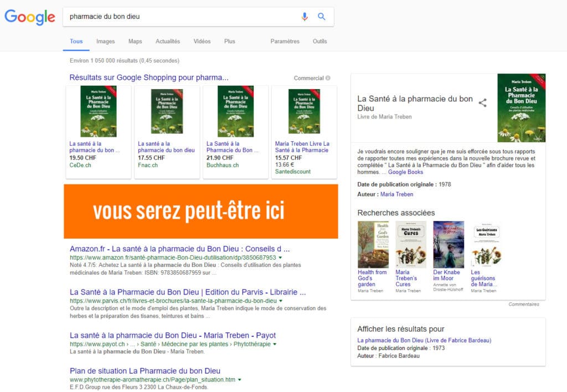The width and height of the screenshot is (567, 392).
Task: Open Maria Treben Livre Santediscount product title
Action: (302, 147)
